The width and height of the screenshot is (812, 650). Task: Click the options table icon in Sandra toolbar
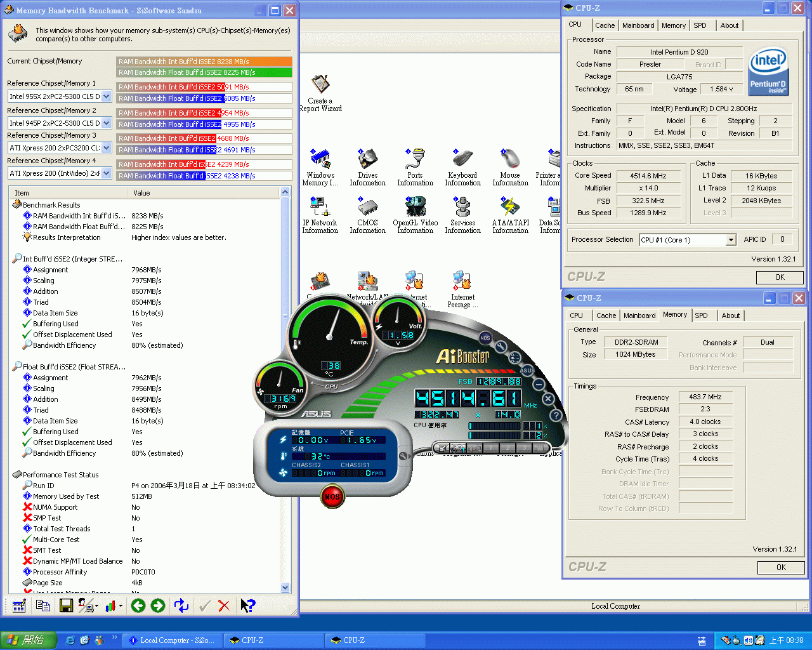pos(19,606)
